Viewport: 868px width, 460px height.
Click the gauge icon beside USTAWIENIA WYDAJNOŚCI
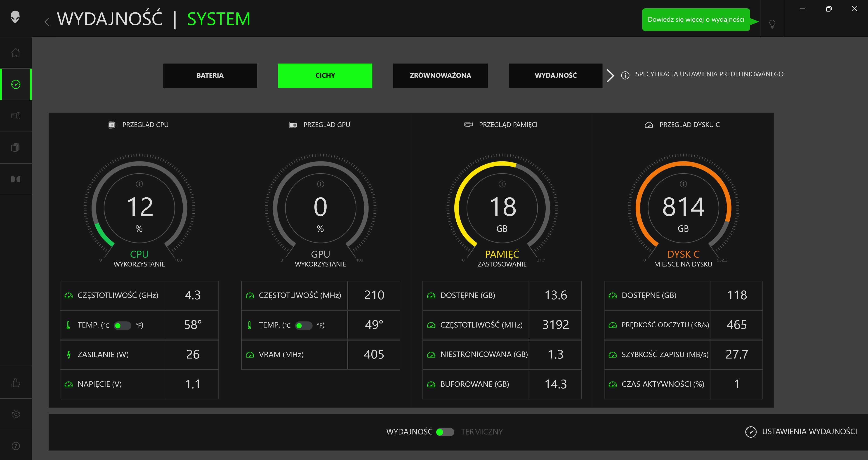pos(751,432)
